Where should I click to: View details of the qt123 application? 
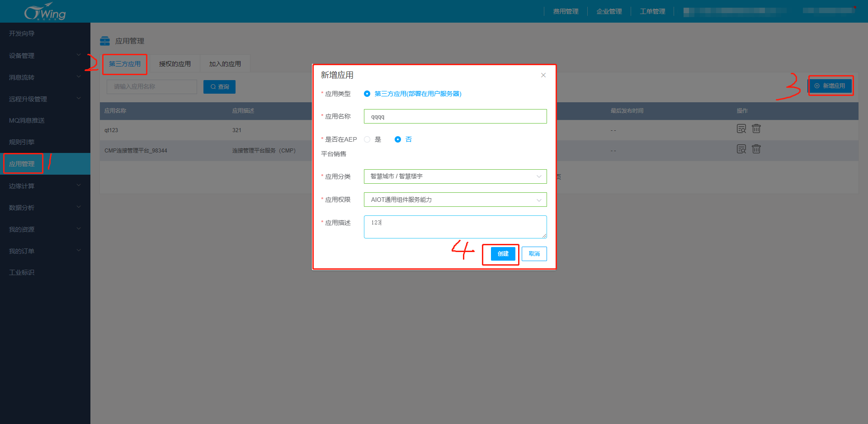(x=741, y=129)
